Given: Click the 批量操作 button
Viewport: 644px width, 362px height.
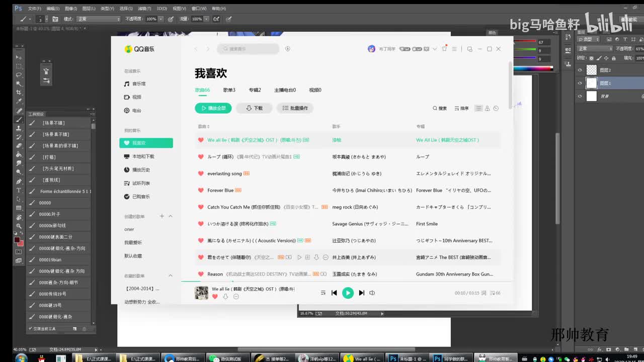Looking at the screenshot, I should [295, 108].
